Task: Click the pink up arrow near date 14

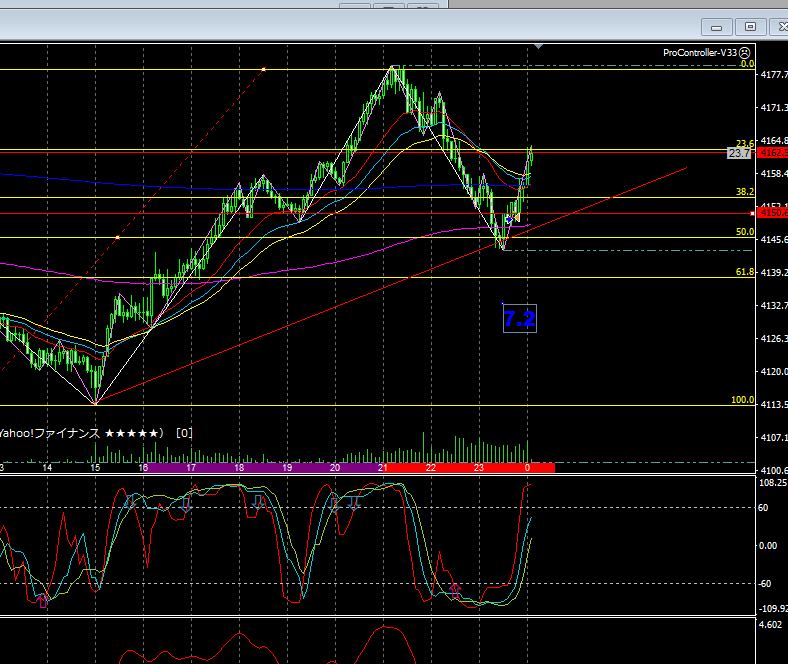Action: click(x=43, y=600)
